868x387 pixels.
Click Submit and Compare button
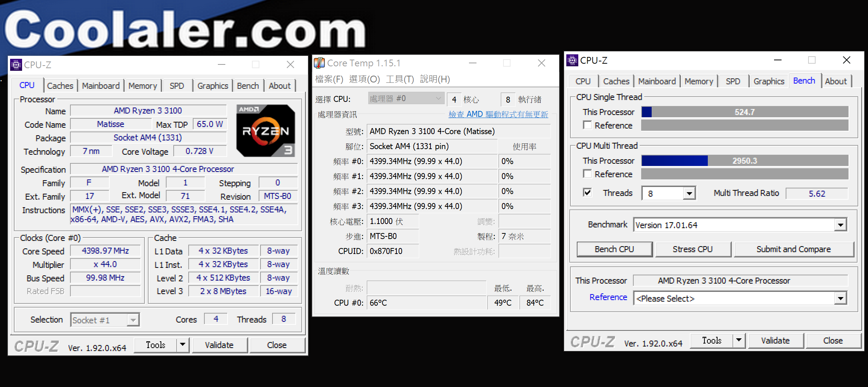click(x=794, y=249)
